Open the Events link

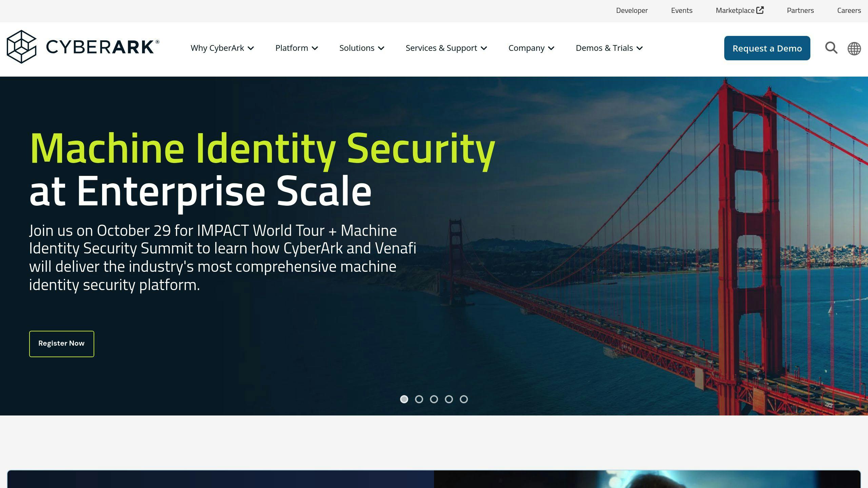682,11
